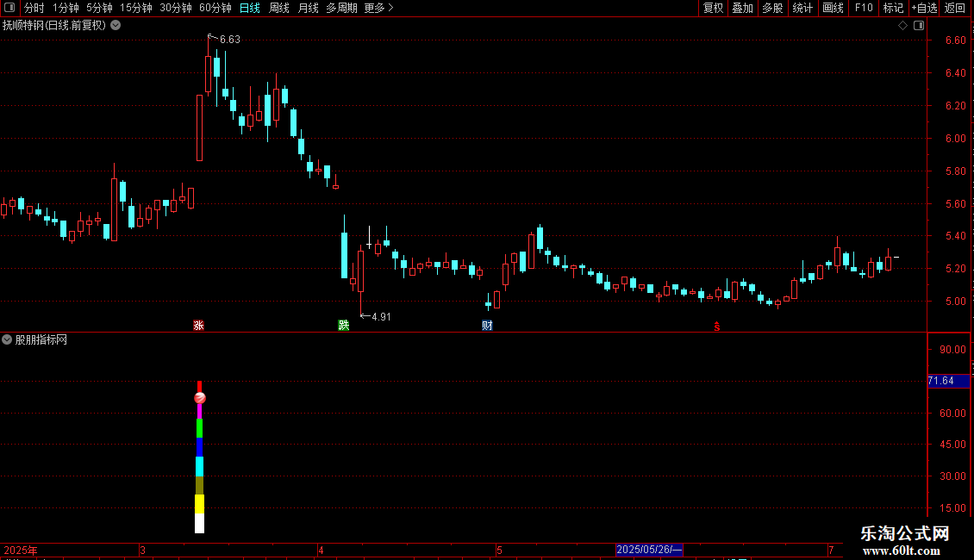Switch to 月线 monthly chart

(x=308, y=8)
